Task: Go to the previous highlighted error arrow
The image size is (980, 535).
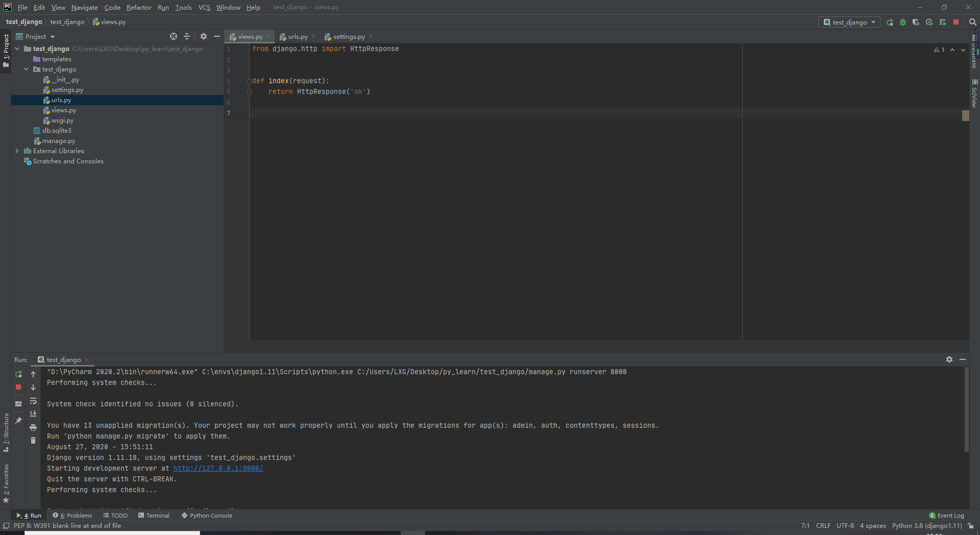Action: click(x=952, y=50)
